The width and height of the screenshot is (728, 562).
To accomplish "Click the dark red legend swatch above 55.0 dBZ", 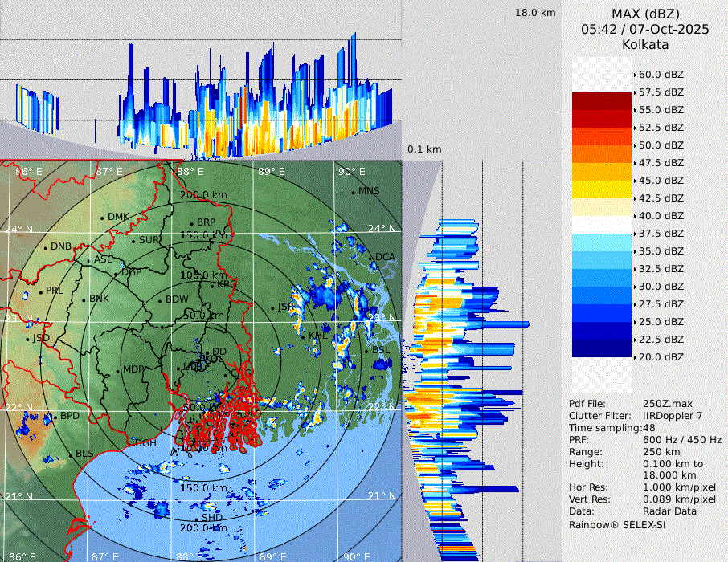I will [x=602, y=101].
